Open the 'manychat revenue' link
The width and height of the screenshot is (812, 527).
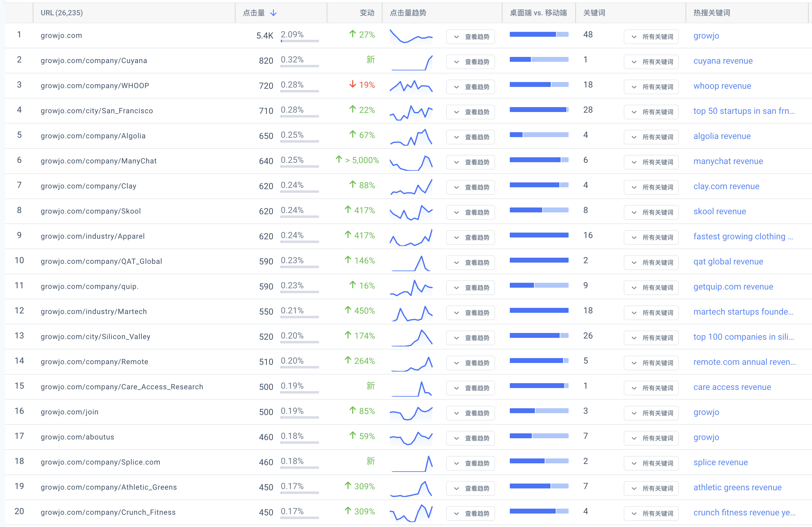point(728,161)
